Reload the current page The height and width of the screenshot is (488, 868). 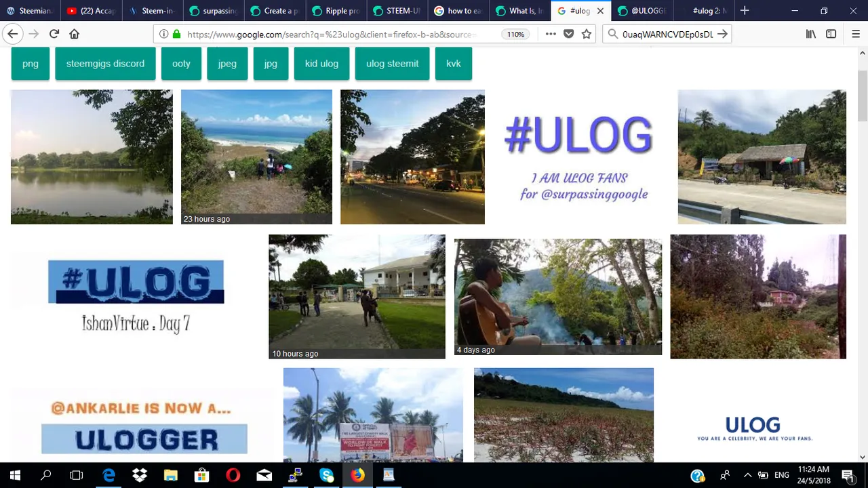54,34
